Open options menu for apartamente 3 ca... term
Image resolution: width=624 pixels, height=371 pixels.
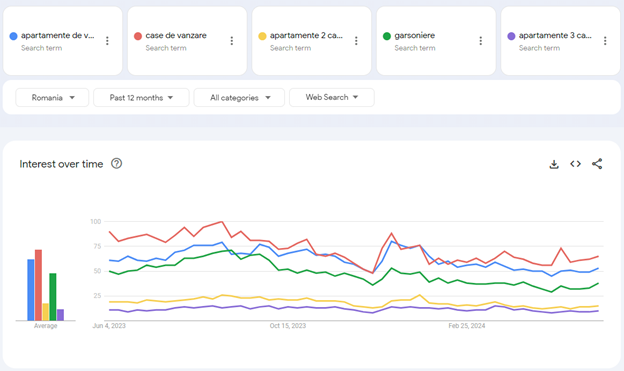[x=605, y=41]
